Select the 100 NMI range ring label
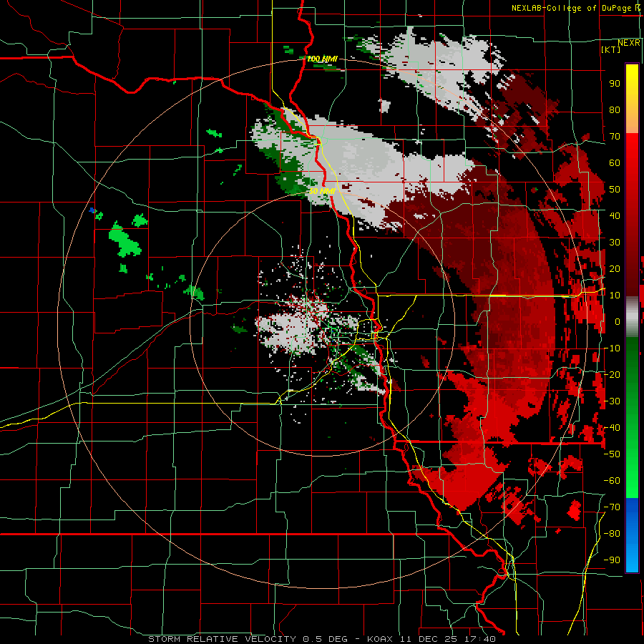644x644 pixels. [322, 59]
